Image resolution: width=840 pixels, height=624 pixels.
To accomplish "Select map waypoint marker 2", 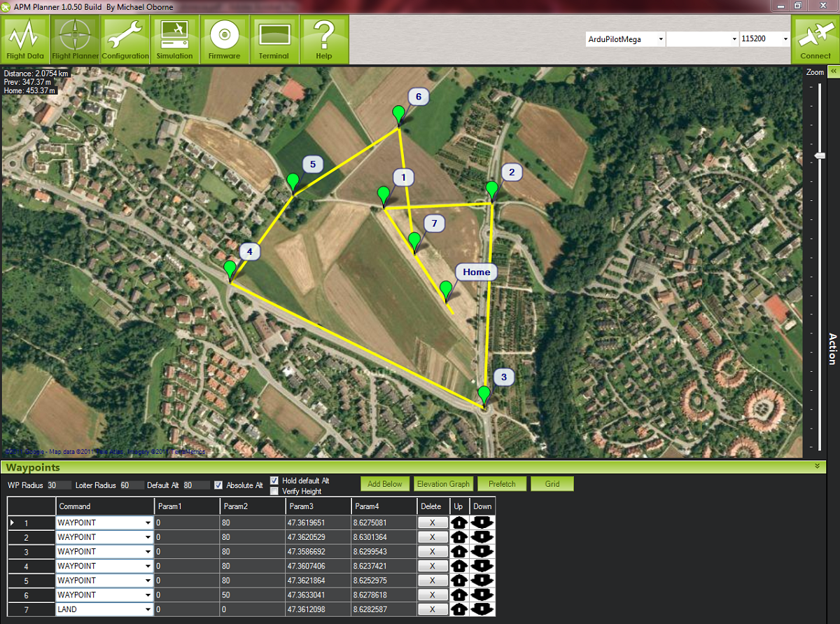I will pos(492,190).
